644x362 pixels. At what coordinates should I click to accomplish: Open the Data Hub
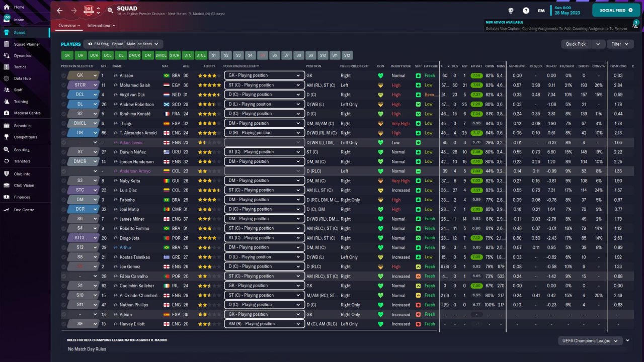[x=22, y=78]
